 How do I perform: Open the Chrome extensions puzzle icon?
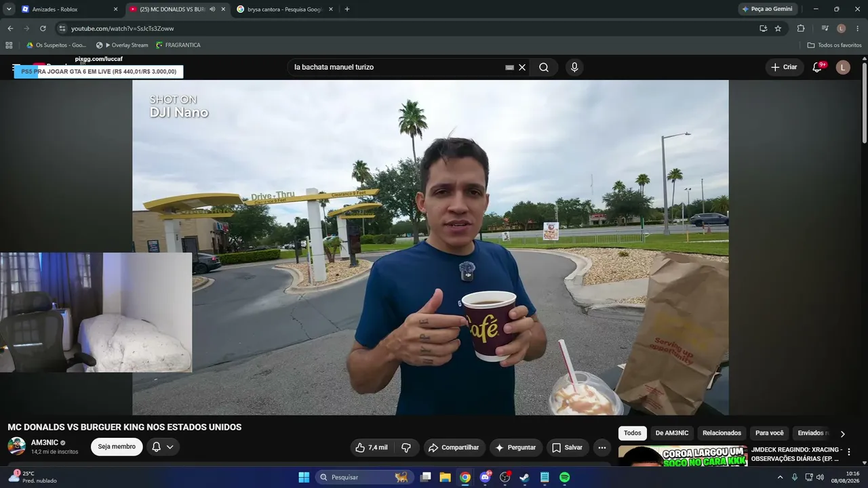point(801,28)
